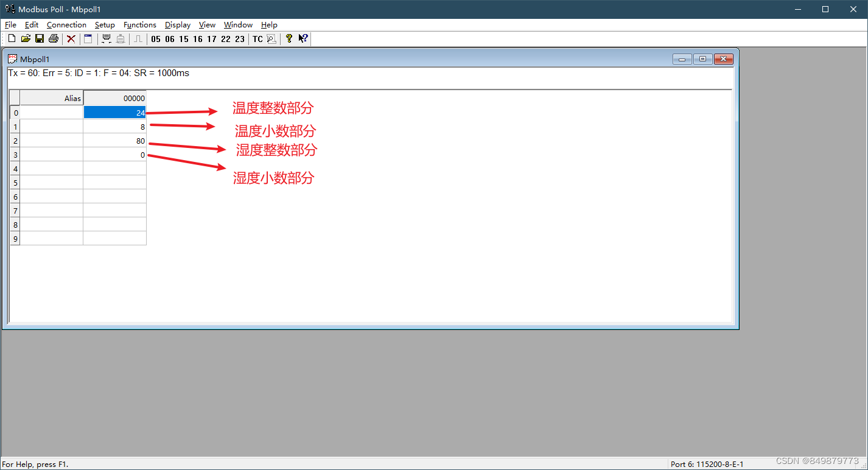
Task: Open the Display menu
Action: [178, 25]
